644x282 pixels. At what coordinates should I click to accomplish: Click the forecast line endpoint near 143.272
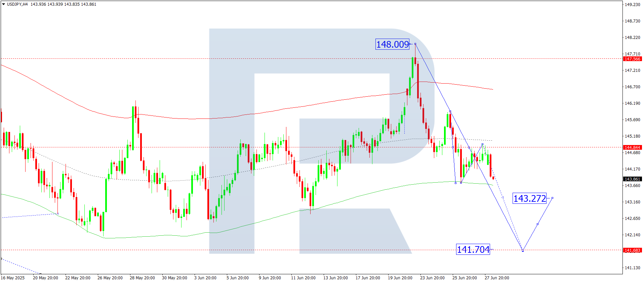pyautogui.click(x=552, y=198)
